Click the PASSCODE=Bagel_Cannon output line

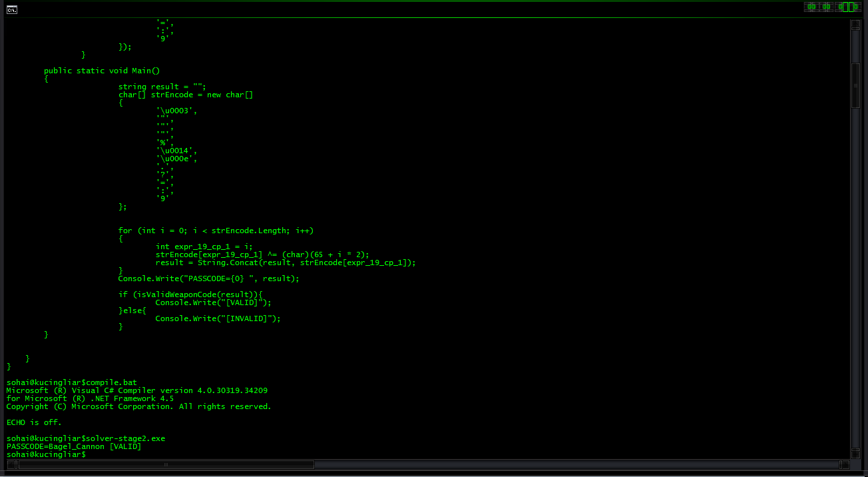(x=73, y=446)
